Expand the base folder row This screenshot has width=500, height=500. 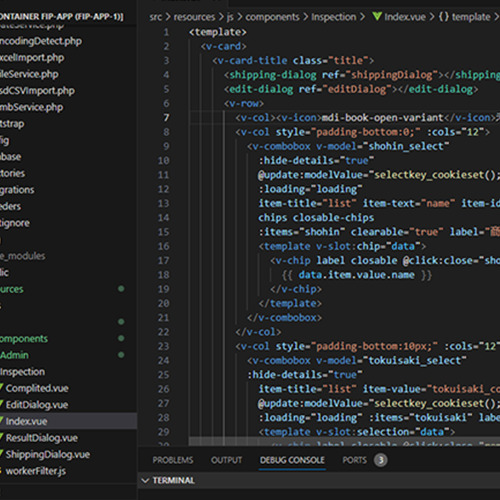click(x=68, y=157)
